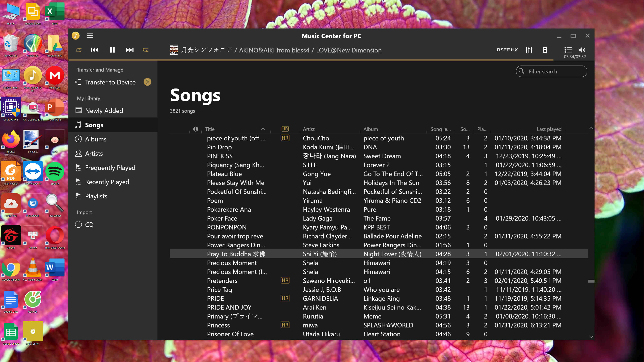
Task: Select the song Prisoner Of Love
Action: point(379,334)
